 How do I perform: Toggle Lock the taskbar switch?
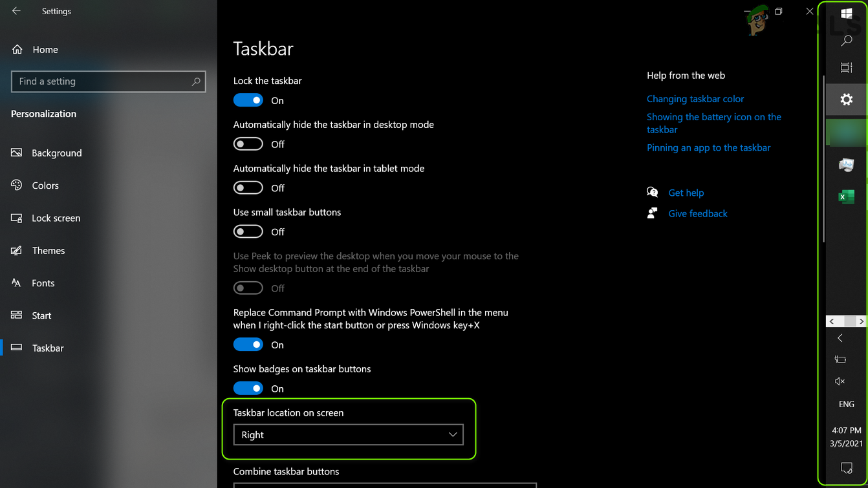[x=248, y=100]
